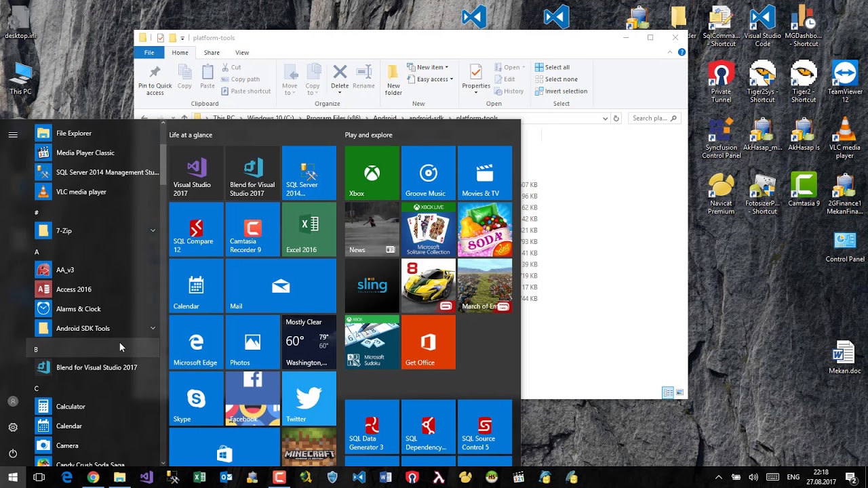Launch the Camtasia Recorder 9 tile
Screen dimensions: 868x488
tap(252, 229)
